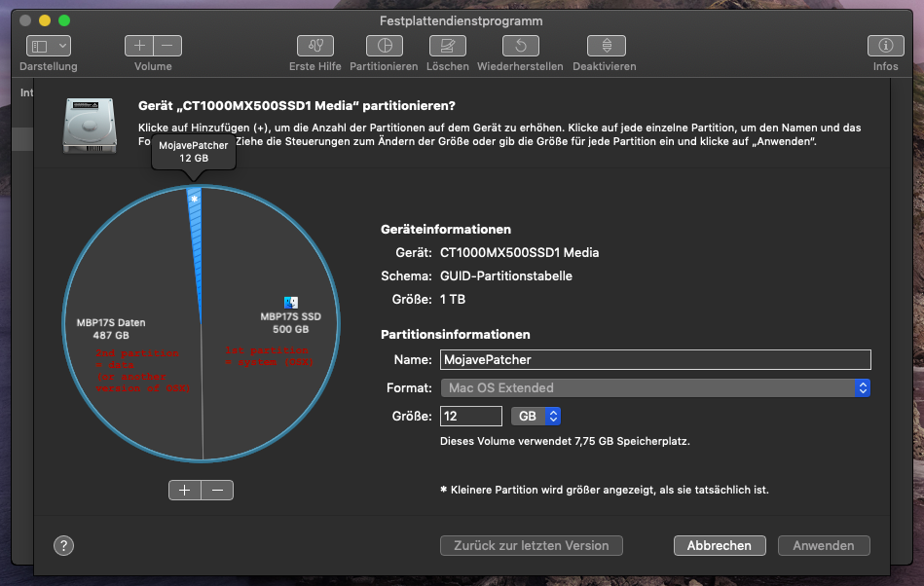The image size is (924, 586).
Task: Open the Format Mac OS Extended dropdown
Action: pyautogui.click(x=655, y=388)
